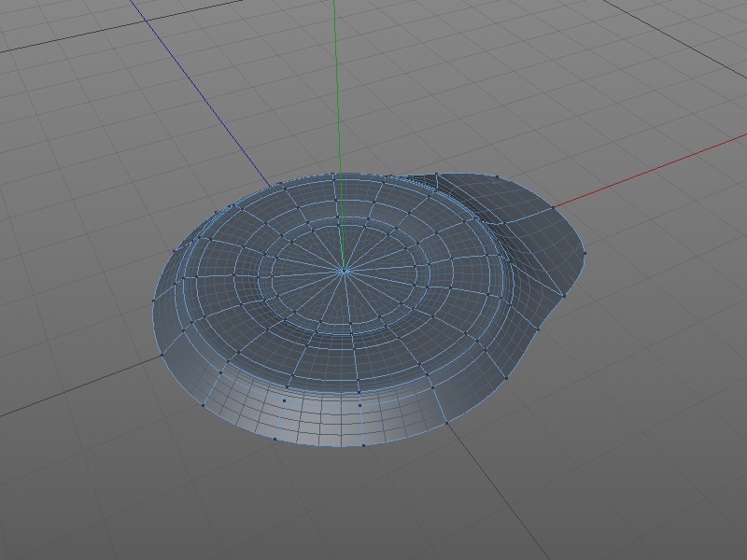Select rim vertex touching the lower-right dark gridline
Image resolution: width=747 pixels, height=560 pixels.
[x=446, y=423]
